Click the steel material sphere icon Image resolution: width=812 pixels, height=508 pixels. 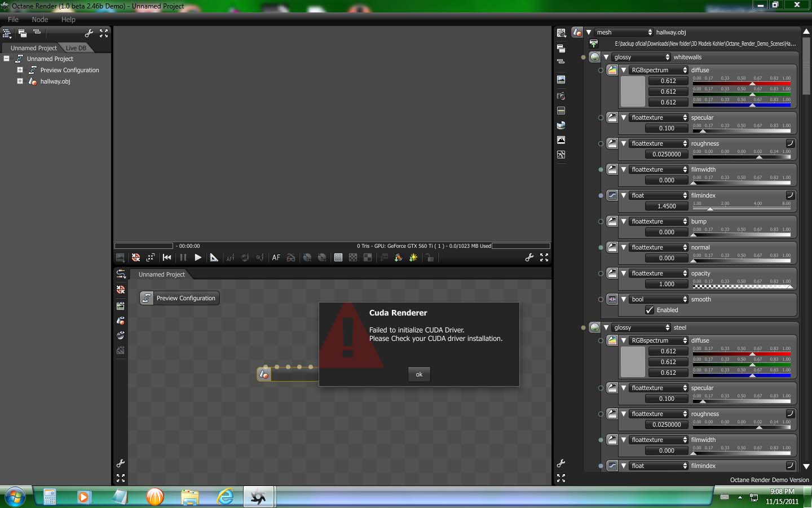(x=595, y=327)
